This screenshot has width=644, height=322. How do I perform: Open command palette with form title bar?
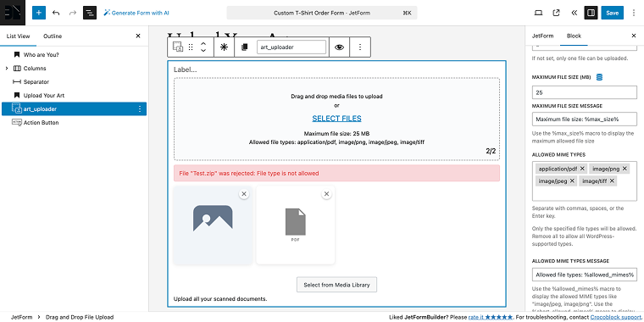[x=322, y=13]
